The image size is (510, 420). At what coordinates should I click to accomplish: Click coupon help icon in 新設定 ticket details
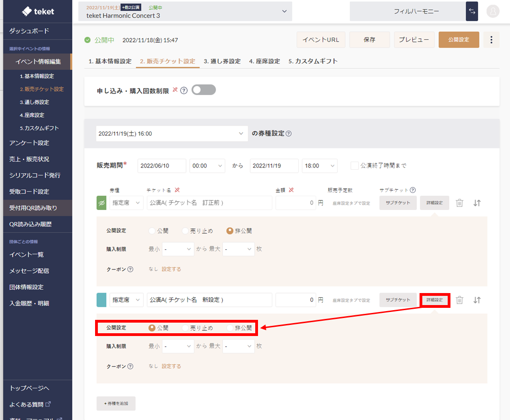[131, 366]
